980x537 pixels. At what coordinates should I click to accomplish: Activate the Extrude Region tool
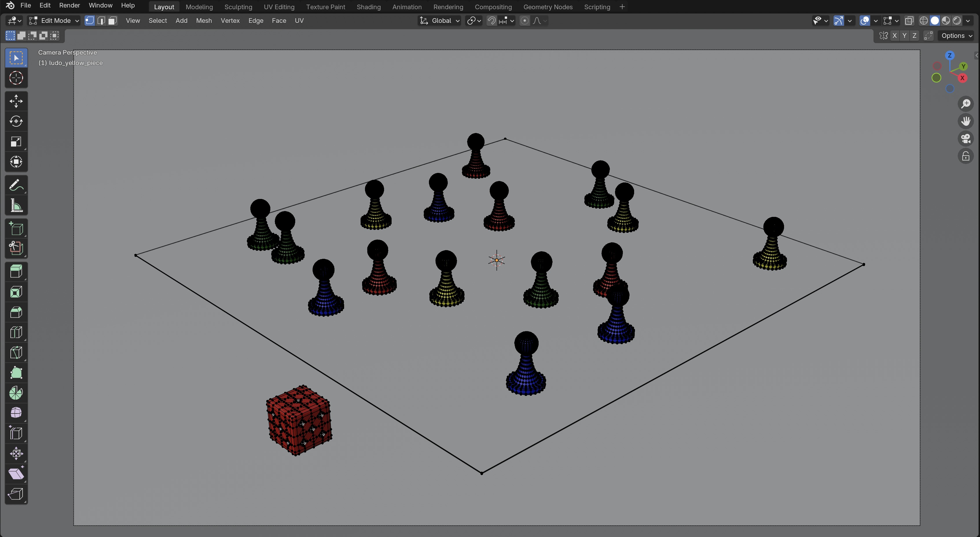coord(16,272)
